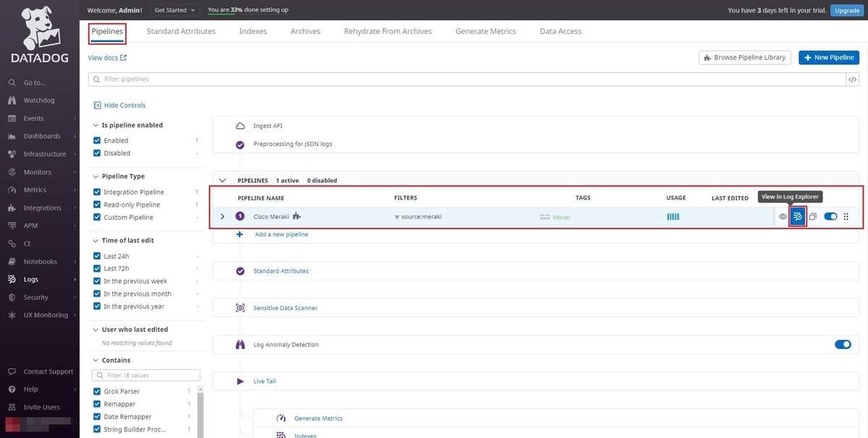The height and width of the screenshot is (438, 868).
Task: Expand the Cisco Meraki pipeline row
Action: pos(223,216)
